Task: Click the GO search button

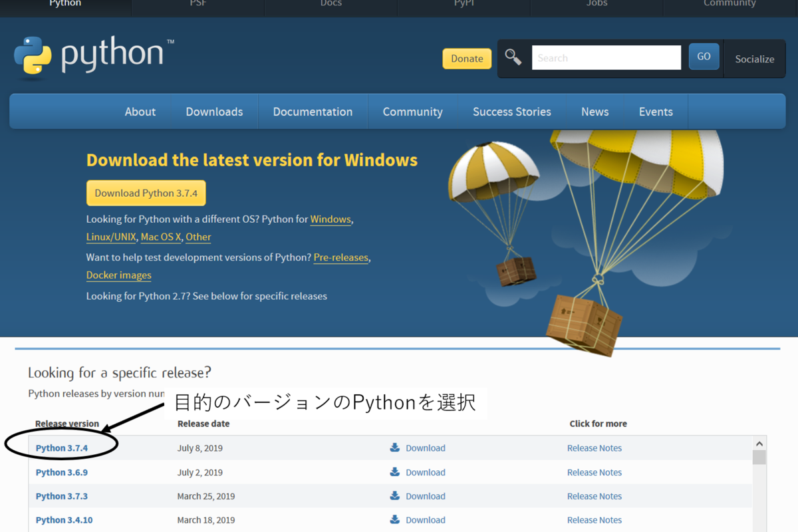Action: (x=704, y=57)
